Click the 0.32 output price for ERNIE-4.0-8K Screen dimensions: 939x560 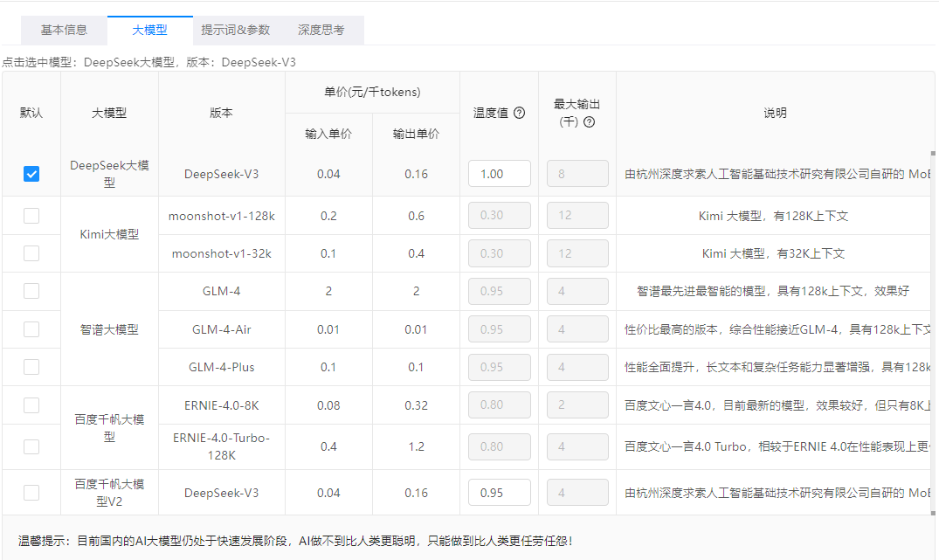[x=416, y=405]
